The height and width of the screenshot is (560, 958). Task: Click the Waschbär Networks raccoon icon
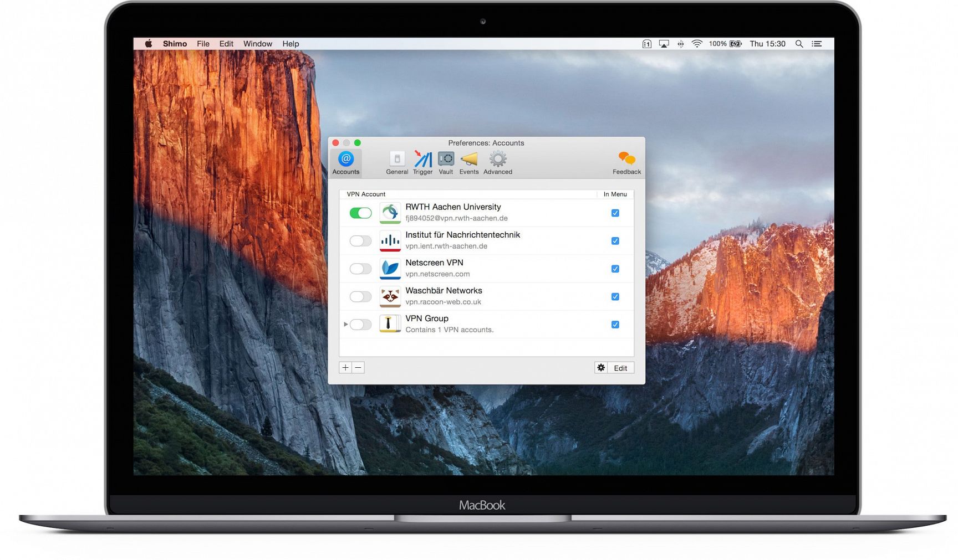pyautogui.click(x=390, y=296)
